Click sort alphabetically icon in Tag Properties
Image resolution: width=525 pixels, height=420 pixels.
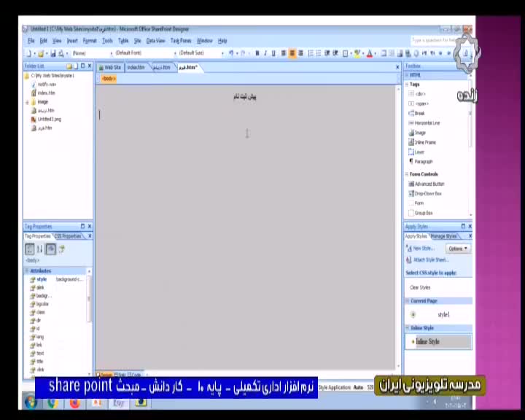click(40, 249)
